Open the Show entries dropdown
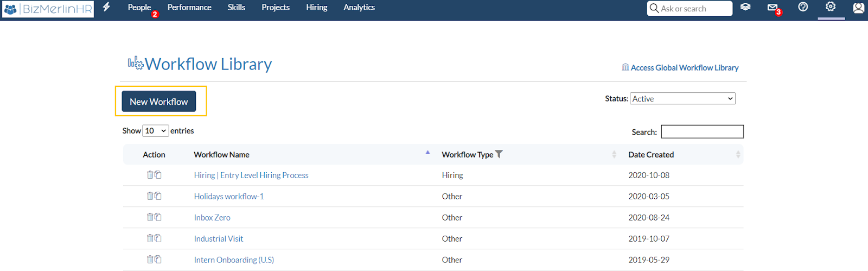 point(155,131)
